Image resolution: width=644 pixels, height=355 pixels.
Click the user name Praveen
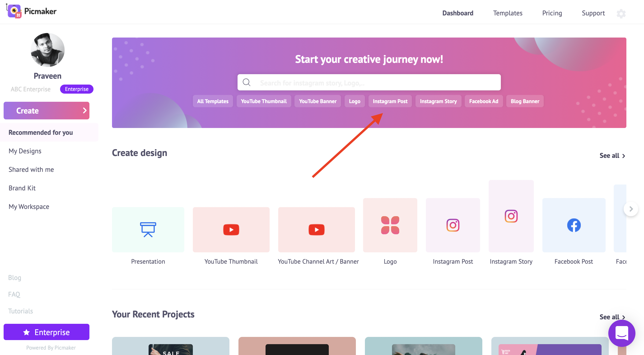coord(47,76)
